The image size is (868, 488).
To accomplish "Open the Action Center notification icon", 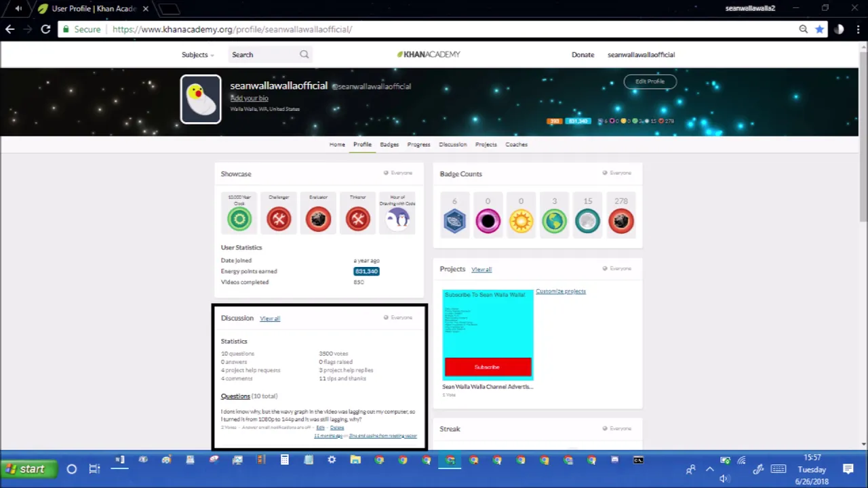I will (x=848, y=469).
